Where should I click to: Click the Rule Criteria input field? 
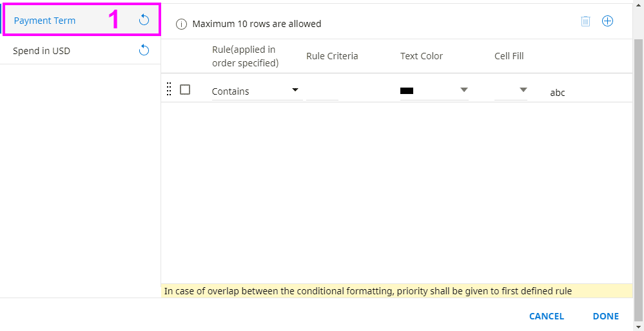tap(322, 91)
